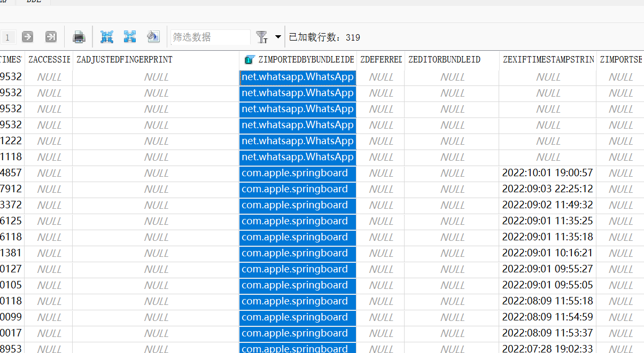Viewport: 644px width, 353px height.
Task: Click the funnel filter icon
Action: 262,37
